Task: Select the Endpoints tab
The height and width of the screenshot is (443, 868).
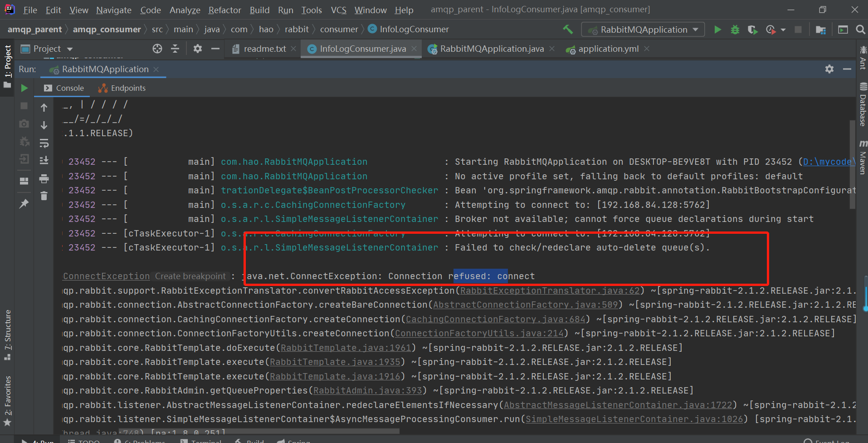Action: [x=122, y=88]
